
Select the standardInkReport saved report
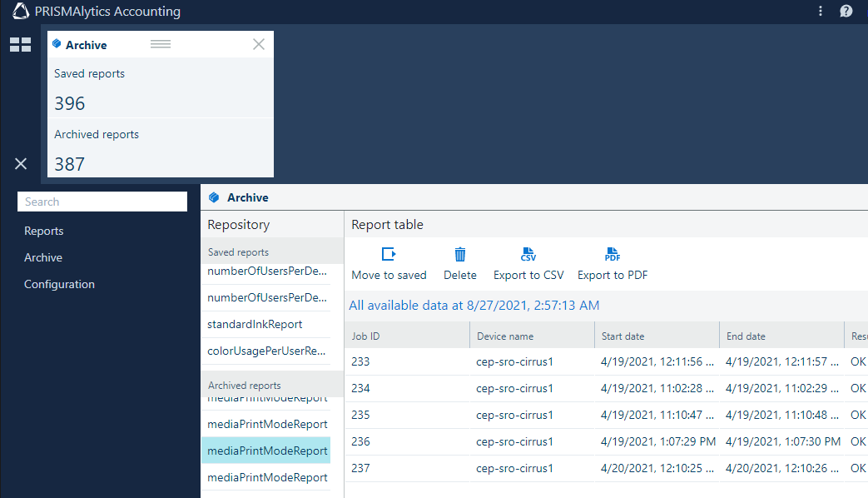(x=255, y=324)
